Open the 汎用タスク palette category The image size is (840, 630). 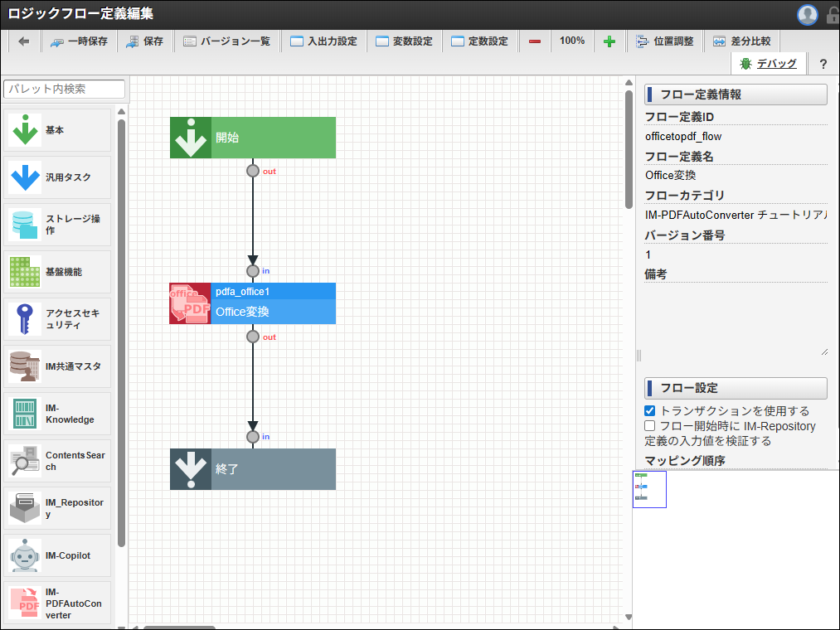click(x=57, y=177)
